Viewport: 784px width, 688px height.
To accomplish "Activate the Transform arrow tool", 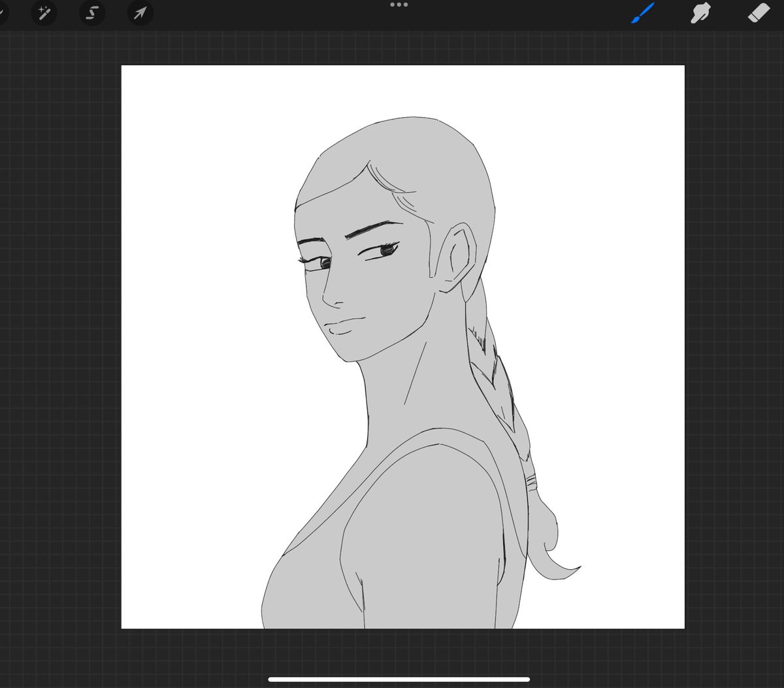I will pos(140,12).
